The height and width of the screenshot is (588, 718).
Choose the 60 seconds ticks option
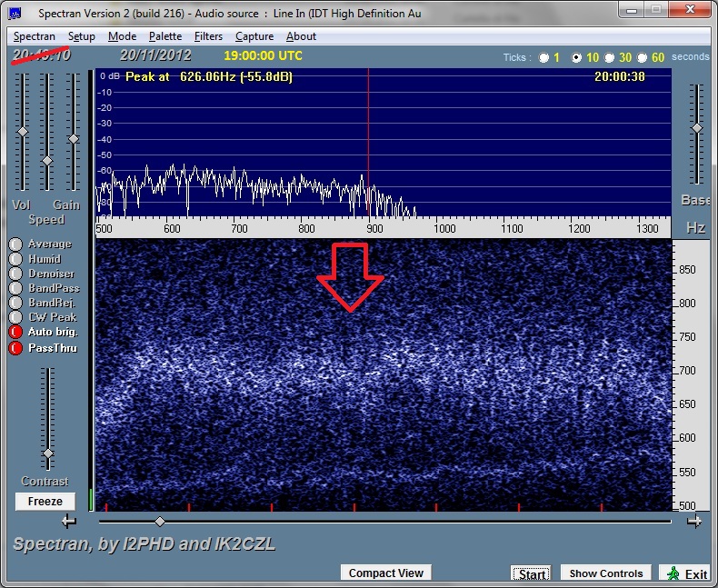(643, 57)
